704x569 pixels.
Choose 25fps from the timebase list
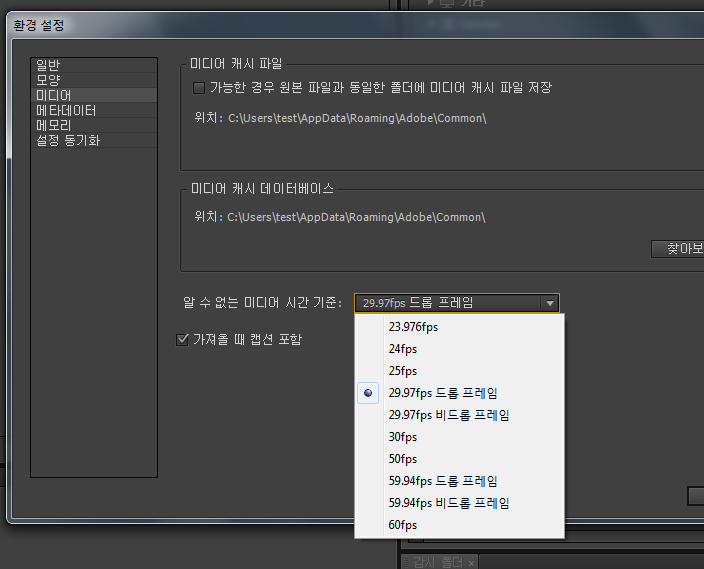459,371
